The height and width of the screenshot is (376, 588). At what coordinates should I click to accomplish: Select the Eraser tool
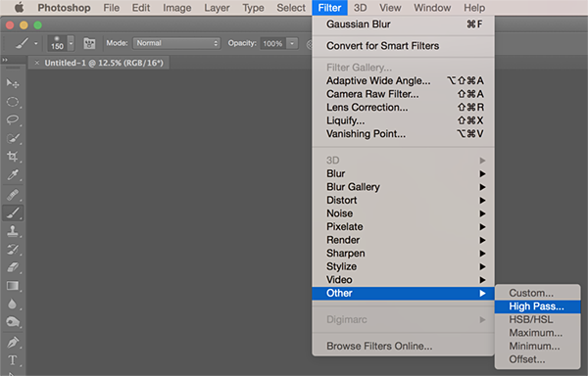(x=13, y=267)
